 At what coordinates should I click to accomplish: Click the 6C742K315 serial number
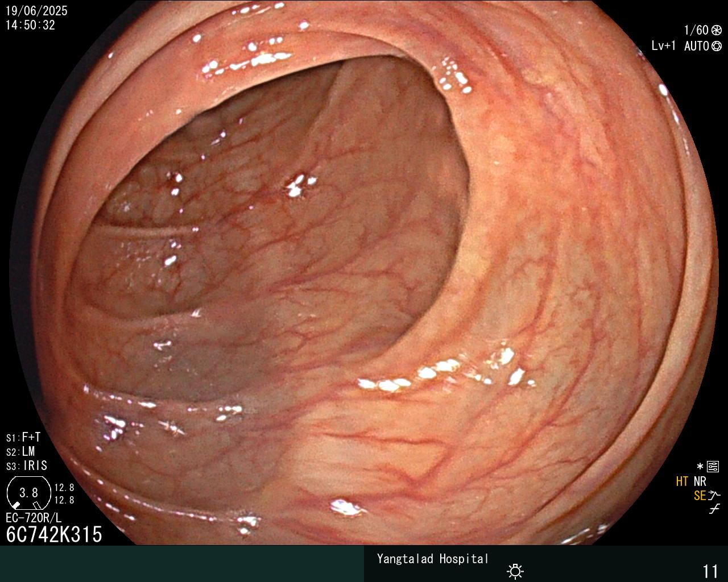point(54,534)
